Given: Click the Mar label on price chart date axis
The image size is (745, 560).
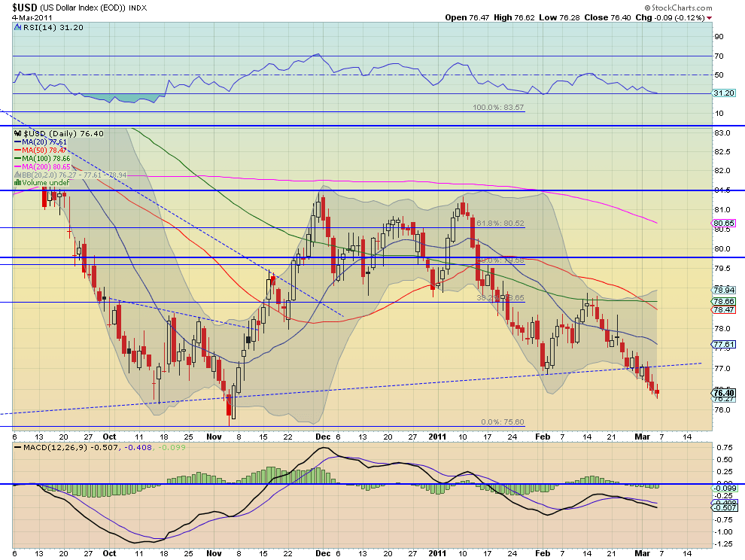Looking at the screenshot, I should (643, 437).
